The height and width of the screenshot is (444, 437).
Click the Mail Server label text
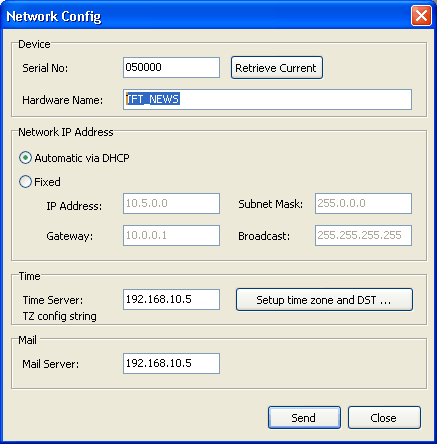51,364
